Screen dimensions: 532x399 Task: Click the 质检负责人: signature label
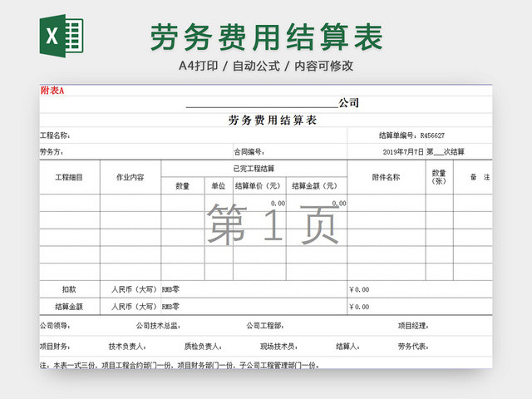point(203,347)
